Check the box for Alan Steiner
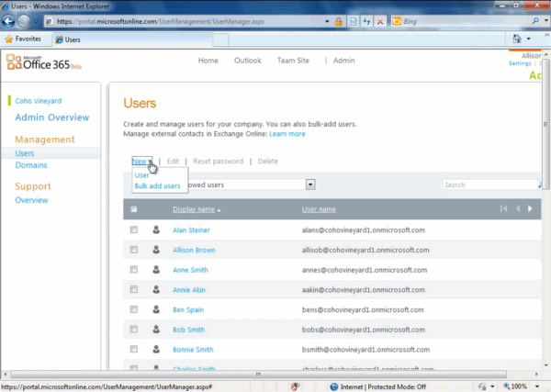The image size is (551, 392). pos(133,230)
